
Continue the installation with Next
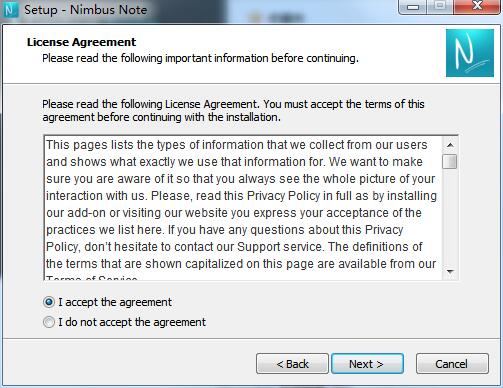click(367, 364)
